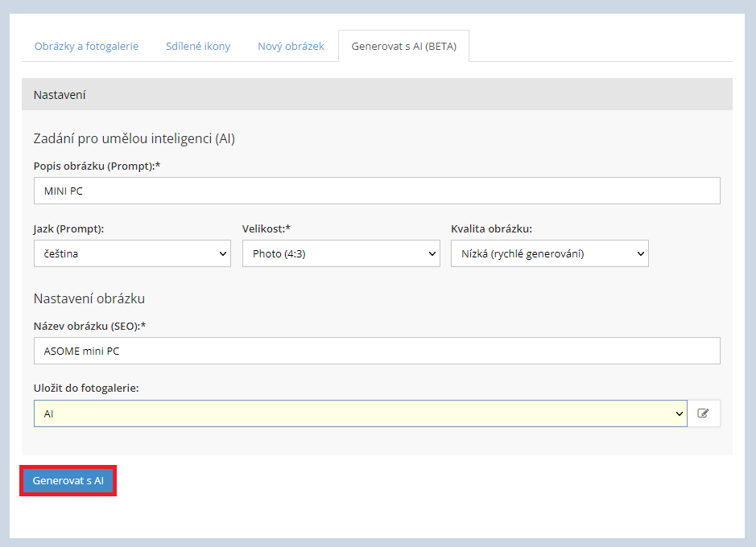This screenshot has height=547, width=756.
Task: Click the Uložit do fotogalerie label
Action: [86, 388]
